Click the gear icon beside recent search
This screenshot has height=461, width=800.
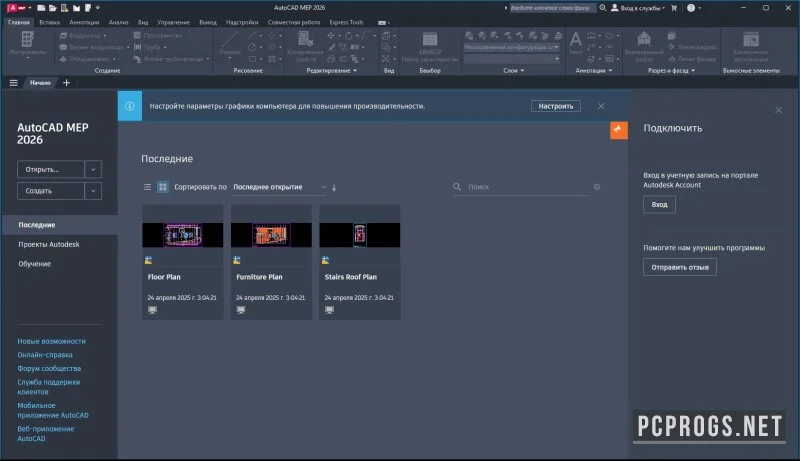tap(596, 187)
